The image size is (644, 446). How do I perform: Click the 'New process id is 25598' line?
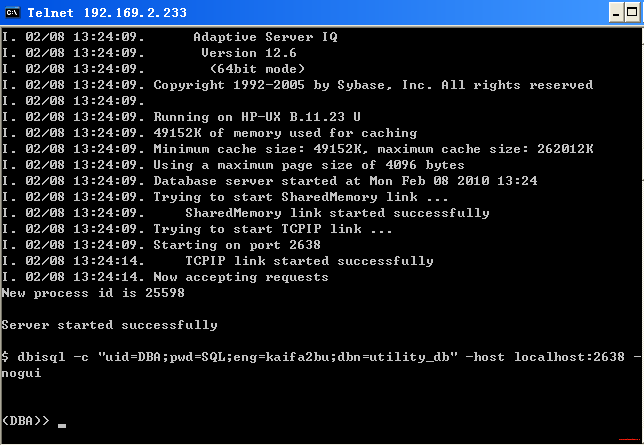(x=93, y=293)
